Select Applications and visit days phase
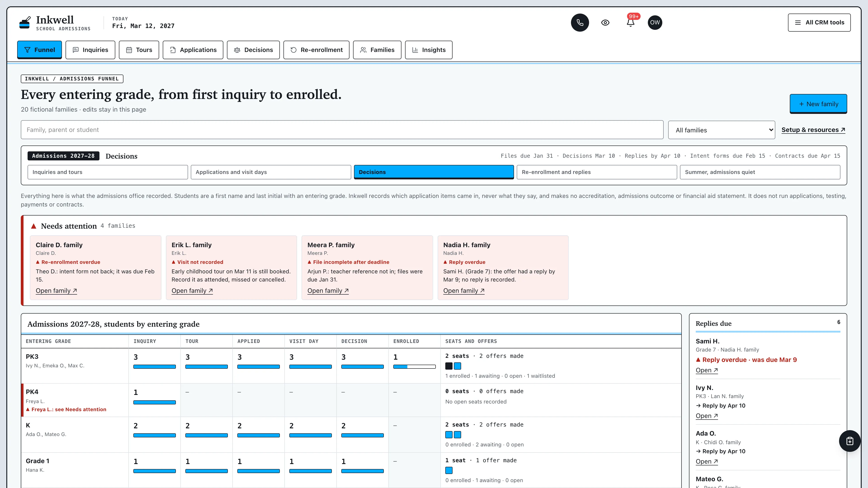868x488 pixels. (x=271, y=172)
